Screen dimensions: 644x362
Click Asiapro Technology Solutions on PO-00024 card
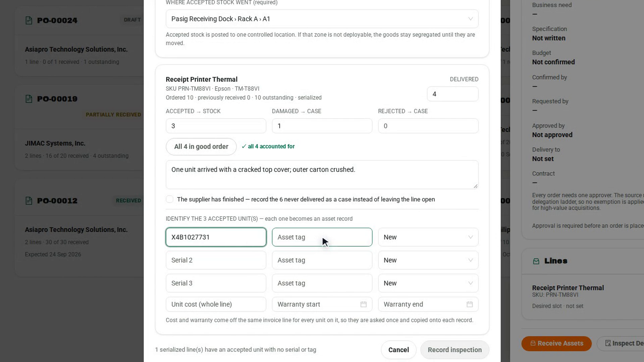pos(76,50)
